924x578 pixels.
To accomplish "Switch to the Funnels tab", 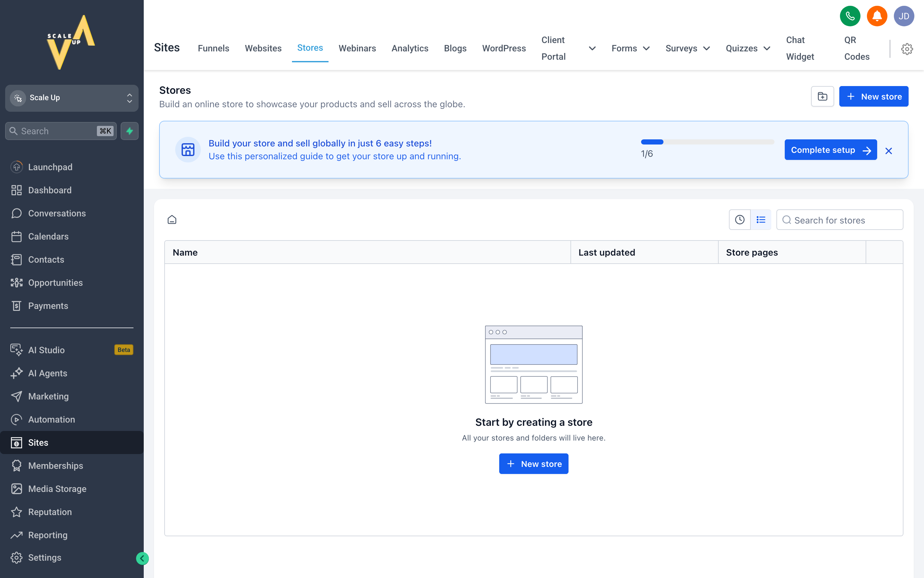I will 213,48.
